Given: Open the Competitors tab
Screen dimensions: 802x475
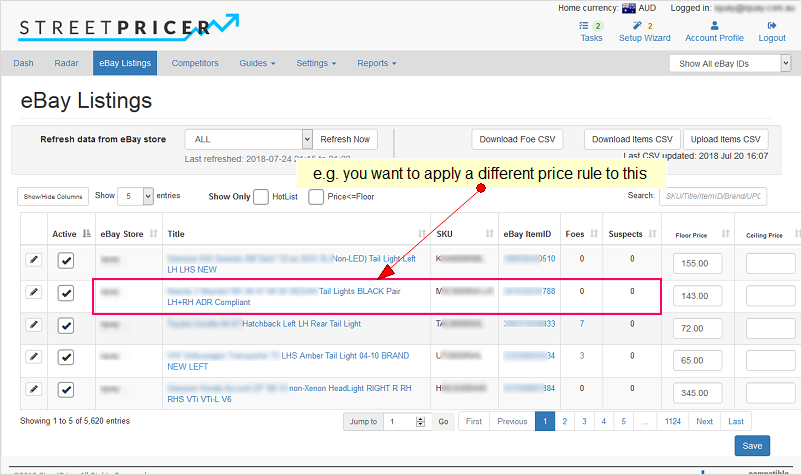Looking at the screenshot, I should click(195, 63).
